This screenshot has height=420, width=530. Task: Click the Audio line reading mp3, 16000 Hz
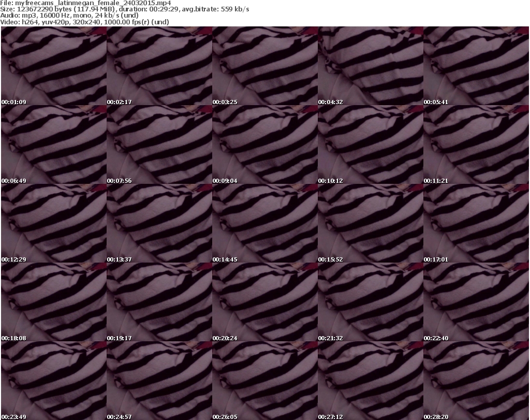coord(69,15)
